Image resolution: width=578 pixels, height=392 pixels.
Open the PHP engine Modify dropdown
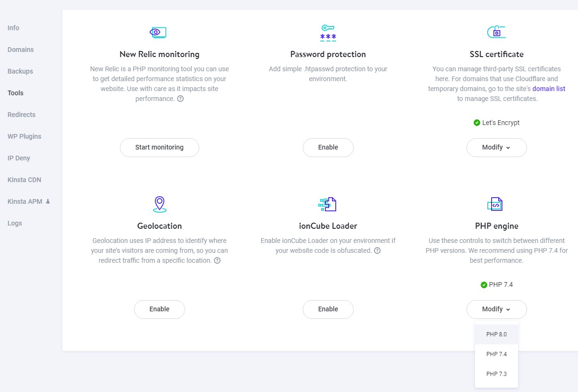point(496,309)
